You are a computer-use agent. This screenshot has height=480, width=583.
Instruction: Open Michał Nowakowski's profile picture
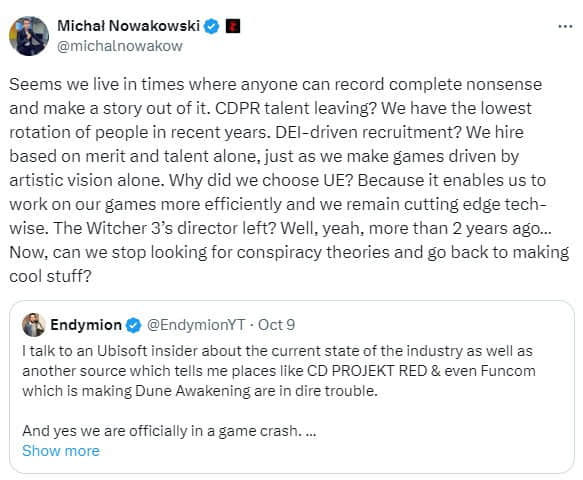29,36
